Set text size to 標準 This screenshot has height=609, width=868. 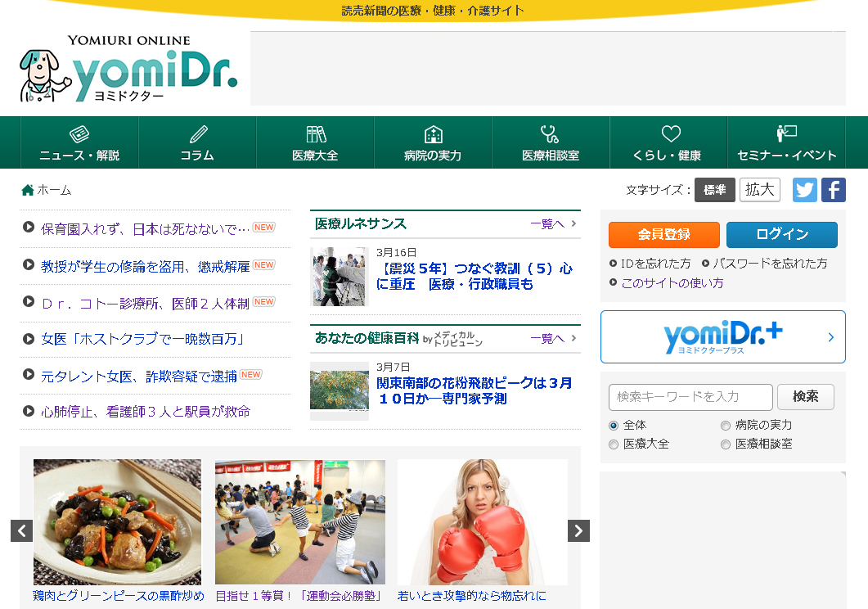coord(715,190)
